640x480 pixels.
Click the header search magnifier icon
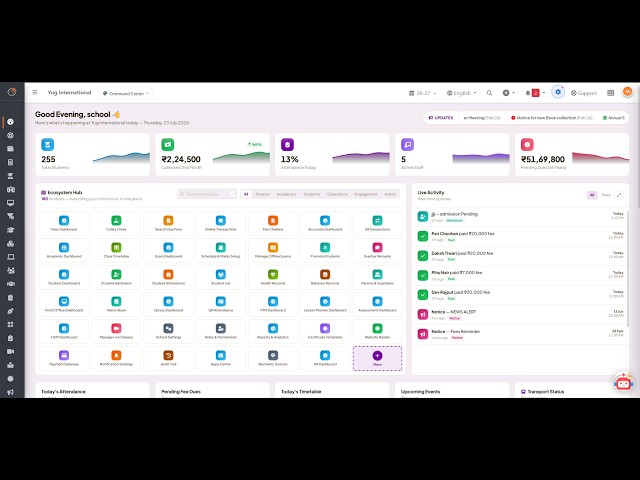coord(489,93)
